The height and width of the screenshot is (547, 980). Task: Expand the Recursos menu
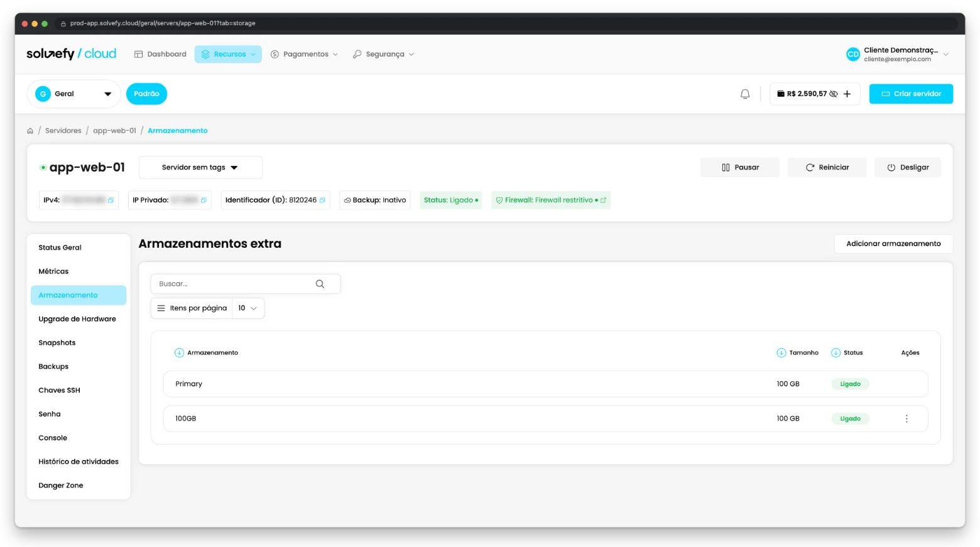228,54
